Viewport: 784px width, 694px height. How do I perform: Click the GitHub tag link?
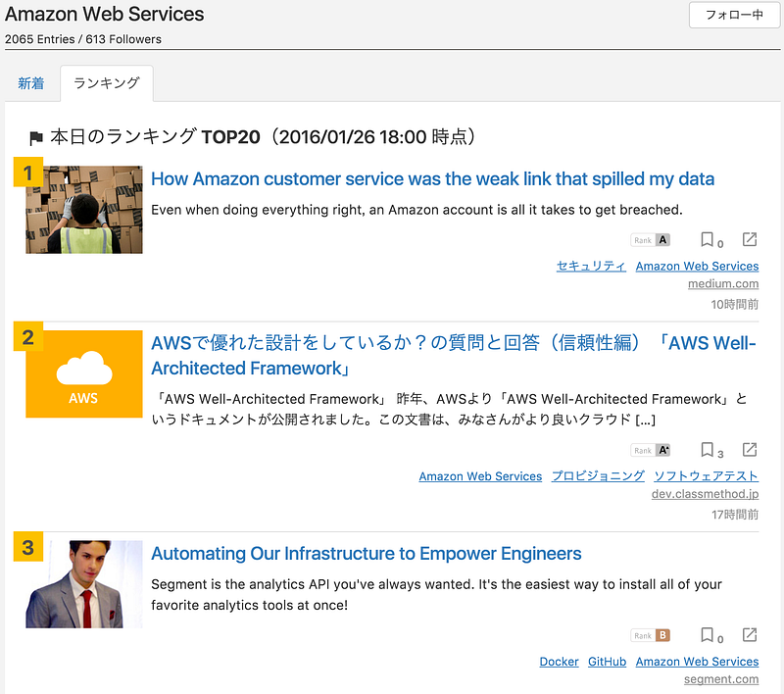tap(607, 662)
